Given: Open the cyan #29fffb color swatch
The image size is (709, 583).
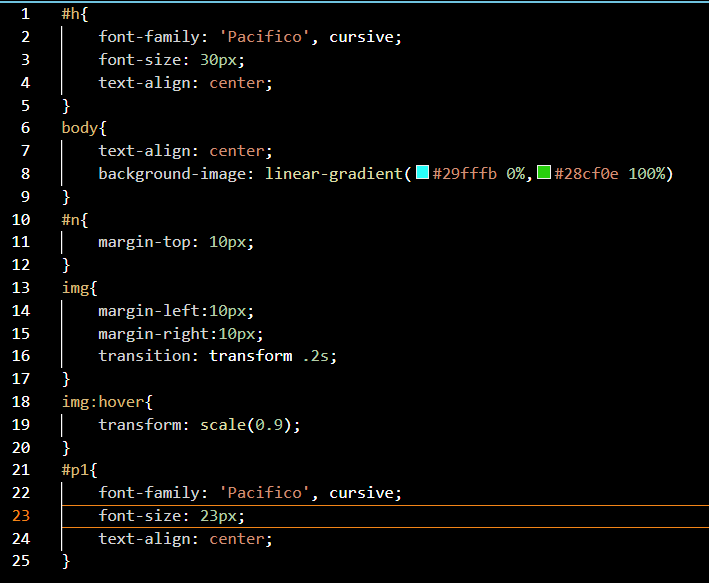Looking at the screenshot, I should click(422, 172).
